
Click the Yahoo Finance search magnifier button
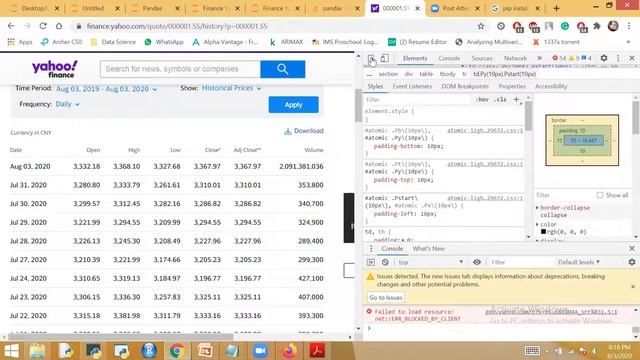(x=282, y=69)
